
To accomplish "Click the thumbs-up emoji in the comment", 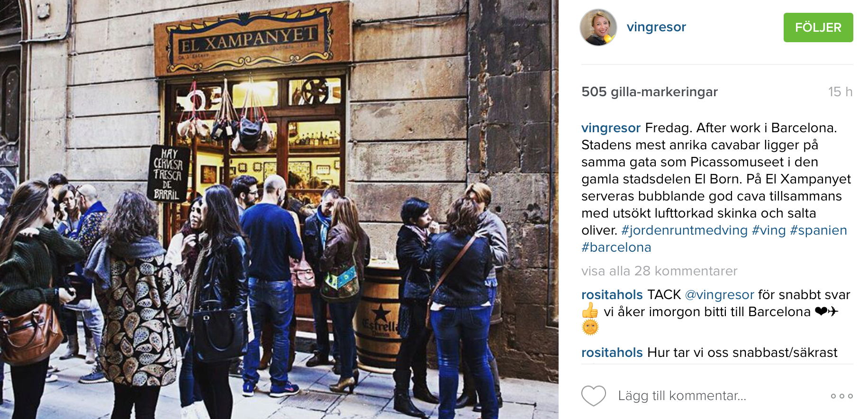I will [590, 311].
